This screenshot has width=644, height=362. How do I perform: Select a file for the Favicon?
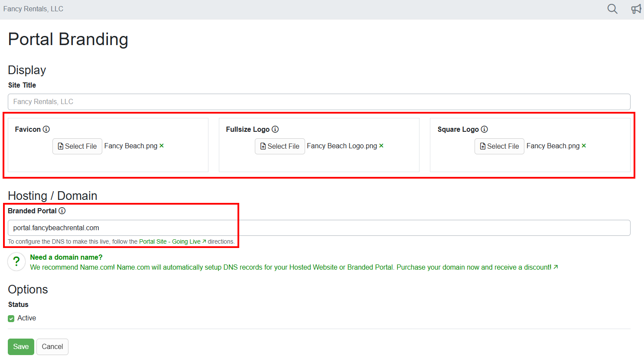tap(77, 147)
